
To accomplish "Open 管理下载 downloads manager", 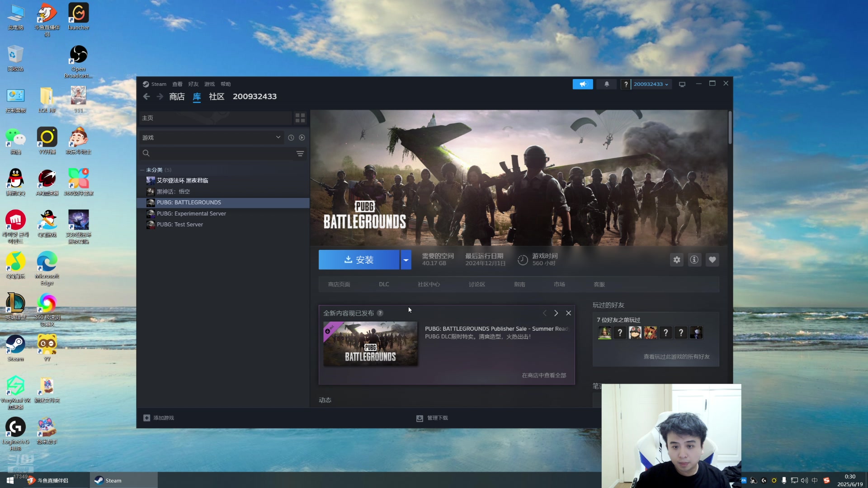I will (x=432, y=418).
